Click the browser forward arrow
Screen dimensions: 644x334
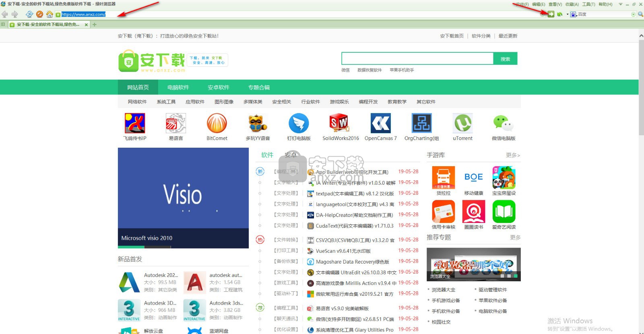[x=15, y=14]
